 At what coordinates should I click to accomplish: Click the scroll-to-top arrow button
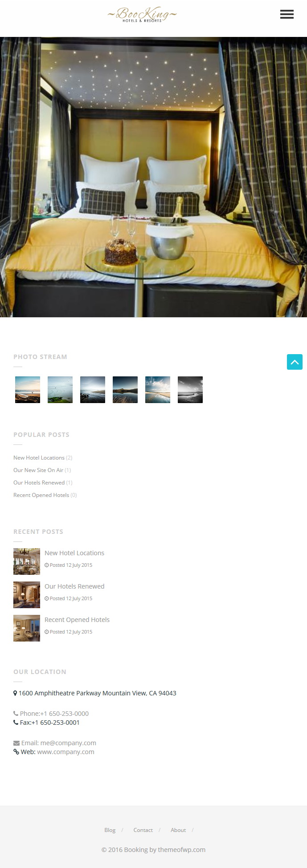pyautogui.click(x=295, y=362)
